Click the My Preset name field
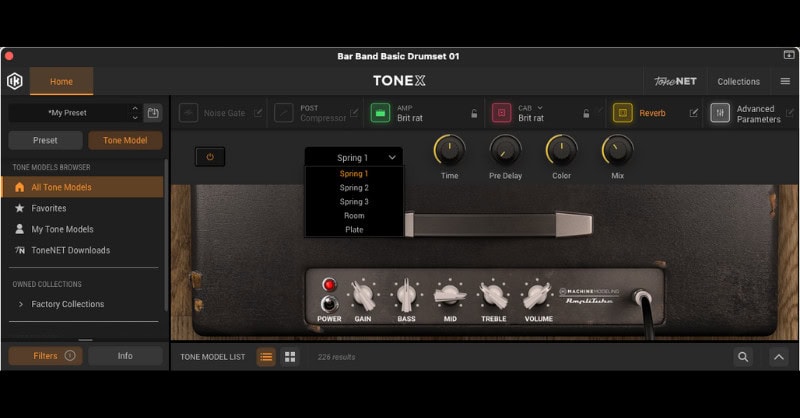Viewport: 800px width, 418px height. (68, 113)
